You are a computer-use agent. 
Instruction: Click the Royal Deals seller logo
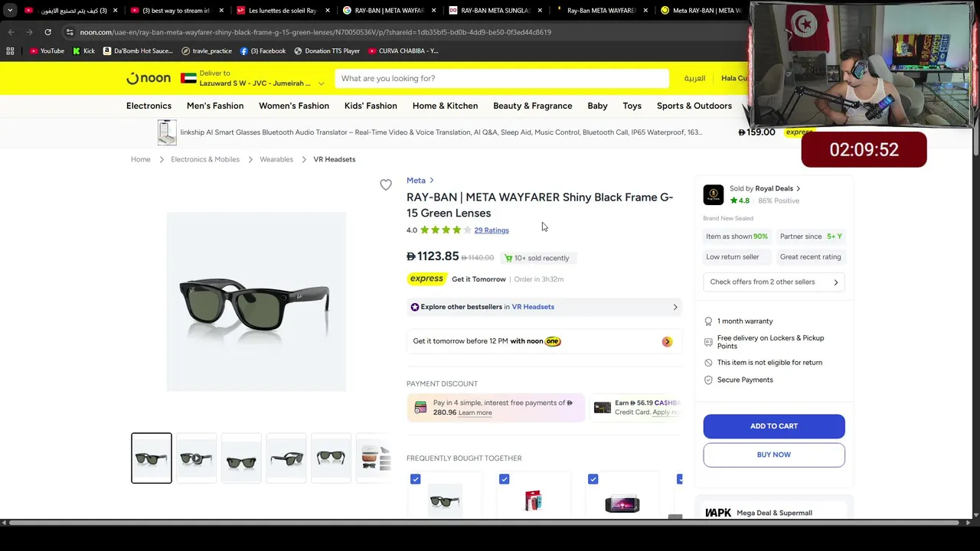[713, 194]
